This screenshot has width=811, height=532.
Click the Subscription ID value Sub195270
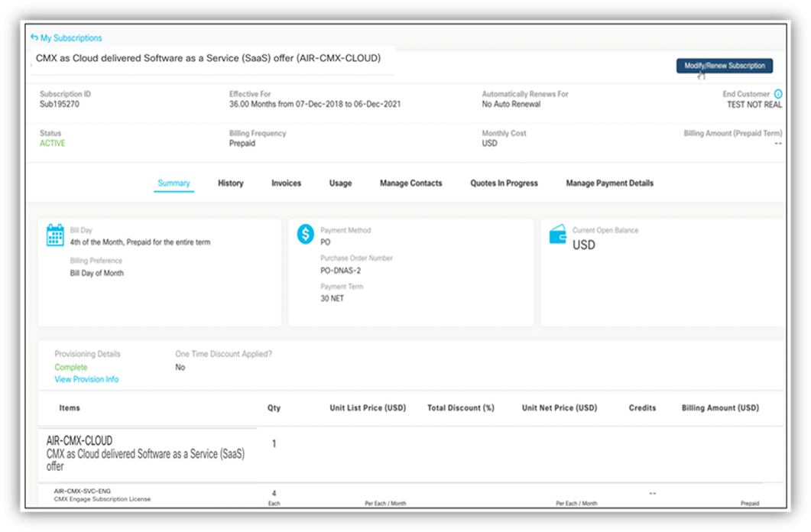click(60, 104)
